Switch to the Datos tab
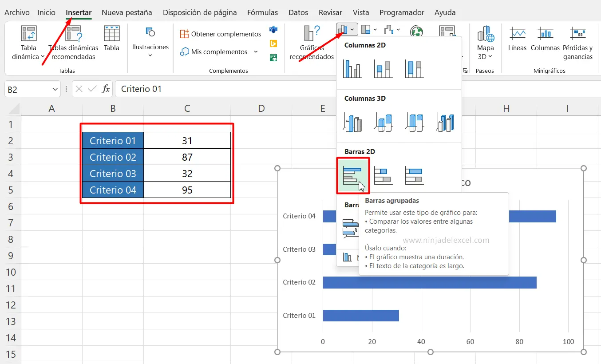This screenshot has width=601, height=364. (298, 12)
